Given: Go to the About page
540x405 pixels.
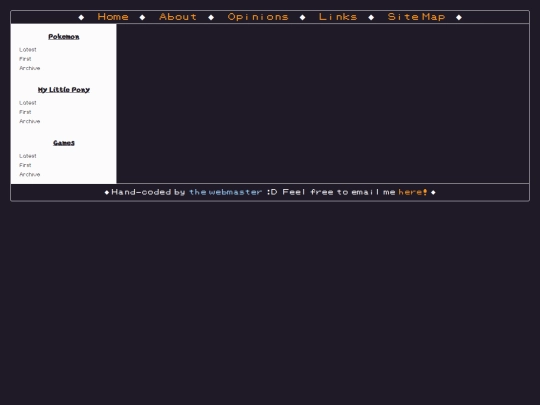Looking at the screenshot, I should [x=178, y=17].
